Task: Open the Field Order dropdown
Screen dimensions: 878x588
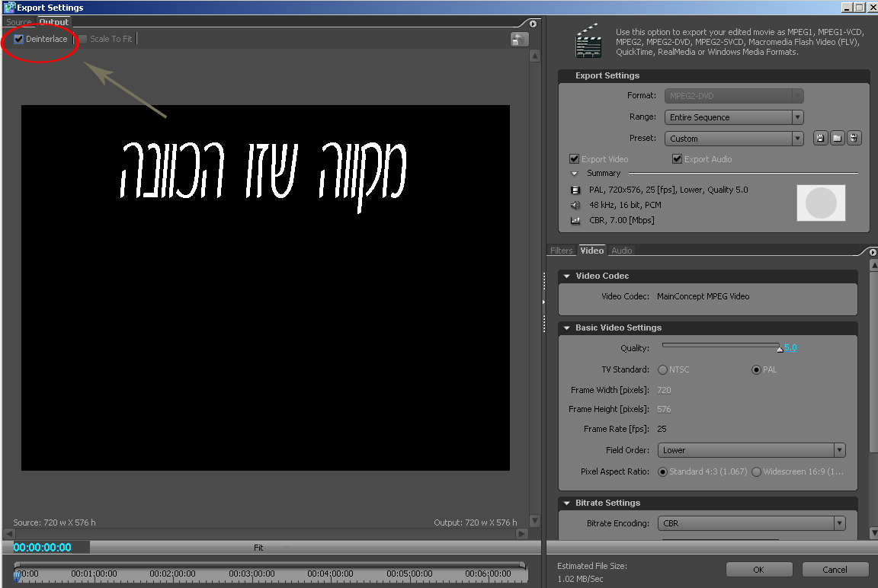Action: coord(751,450)
